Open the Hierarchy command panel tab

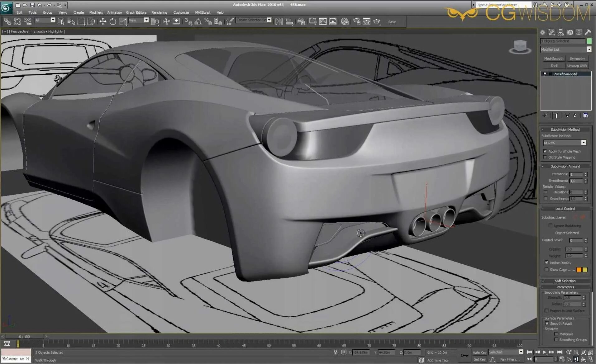tap(561, 32)
